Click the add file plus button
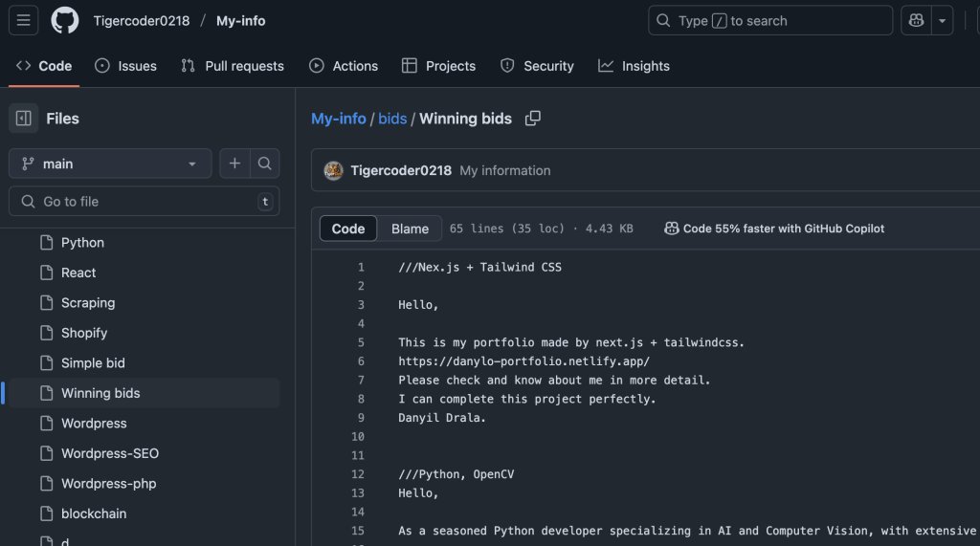This screenshot has width=980, height=546. [x=234, y=164]
